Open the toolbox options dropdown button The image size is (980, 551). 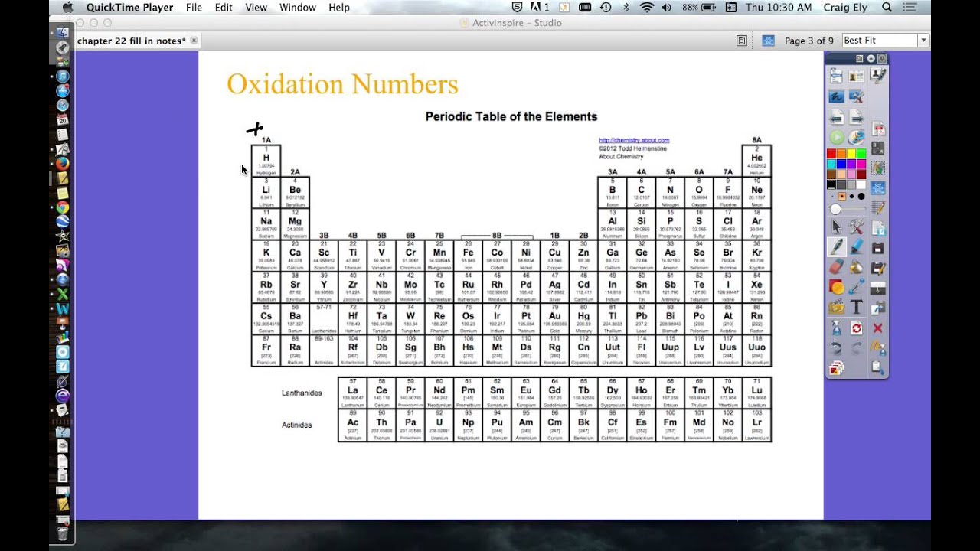coord(860,59)
